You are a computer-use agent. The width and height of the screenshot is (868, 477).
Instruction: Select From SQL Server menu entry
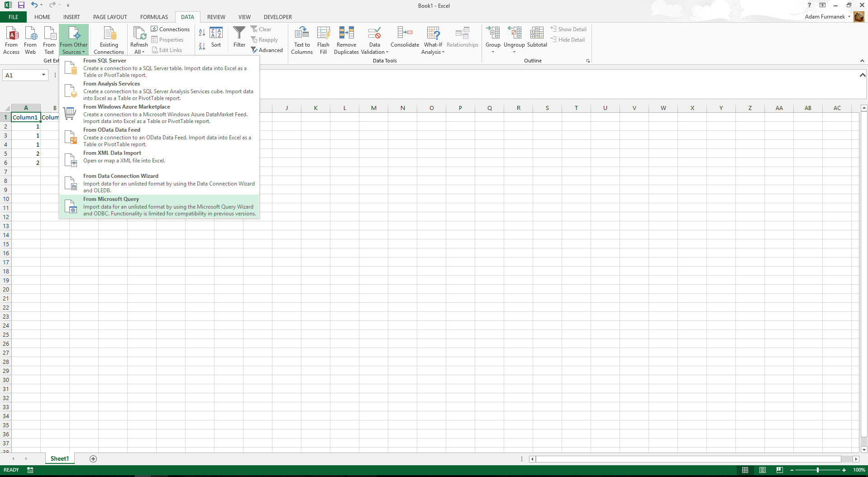[x=159, y=68]
